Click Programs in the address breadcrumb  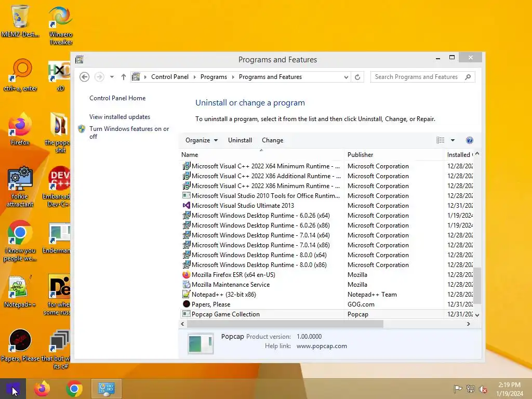[214, 77]
